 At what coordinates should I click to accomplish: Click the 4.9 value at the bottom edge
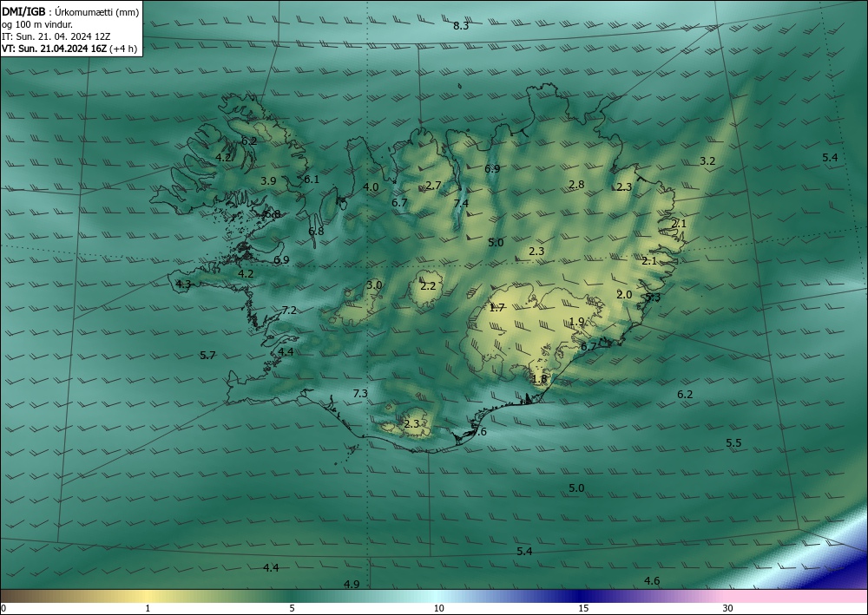click(352, 584)
